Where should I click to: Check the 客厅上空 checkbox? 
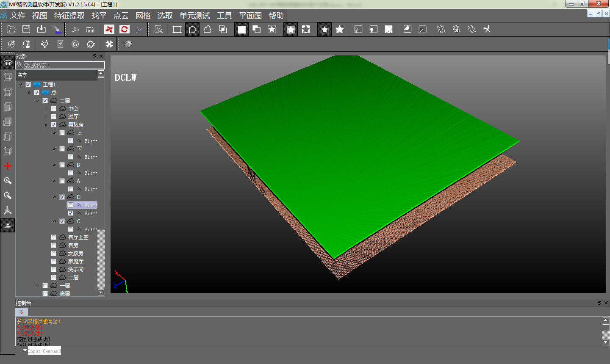point(54,237)
